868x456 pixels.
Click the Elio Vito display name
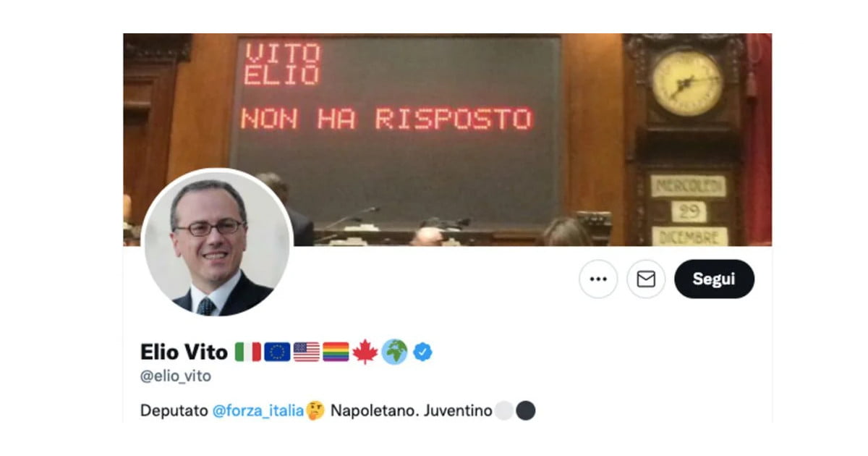(x=184, y=352)
